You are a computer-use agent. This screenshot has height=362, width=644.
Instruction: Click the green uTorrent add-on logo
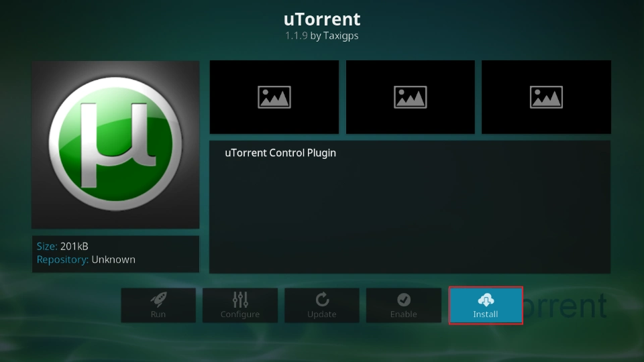coord(115,145)
